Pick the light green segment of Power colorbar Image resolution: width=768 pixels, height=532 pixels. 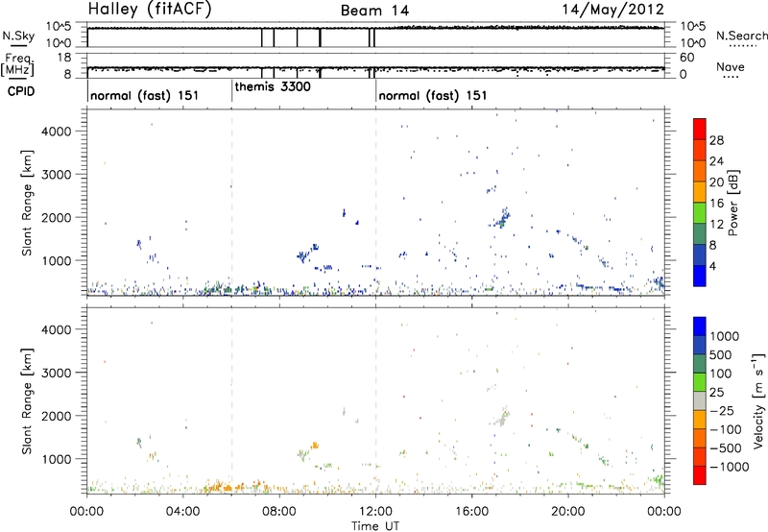click(x=700, y=213)
